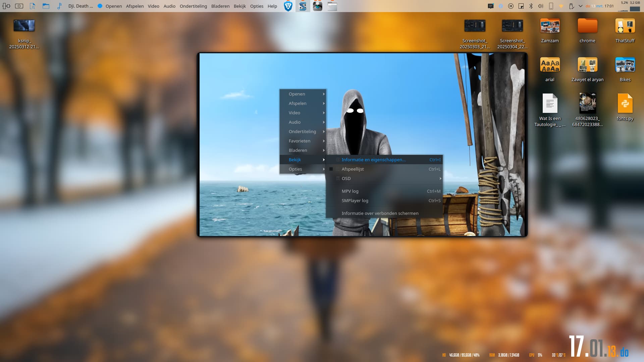Click the Dji. Death window title
Image resolution: width=644 pixels, height=362 pixels.
click(80, 6)
